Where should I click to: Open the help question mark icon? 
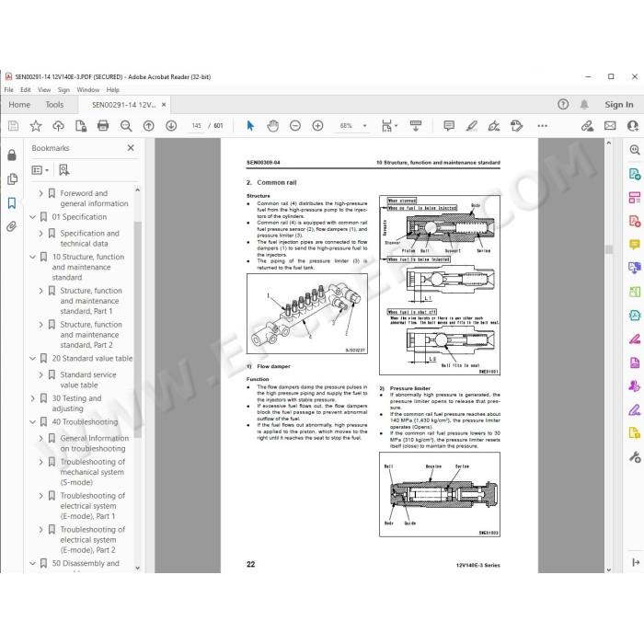(563, 104)
